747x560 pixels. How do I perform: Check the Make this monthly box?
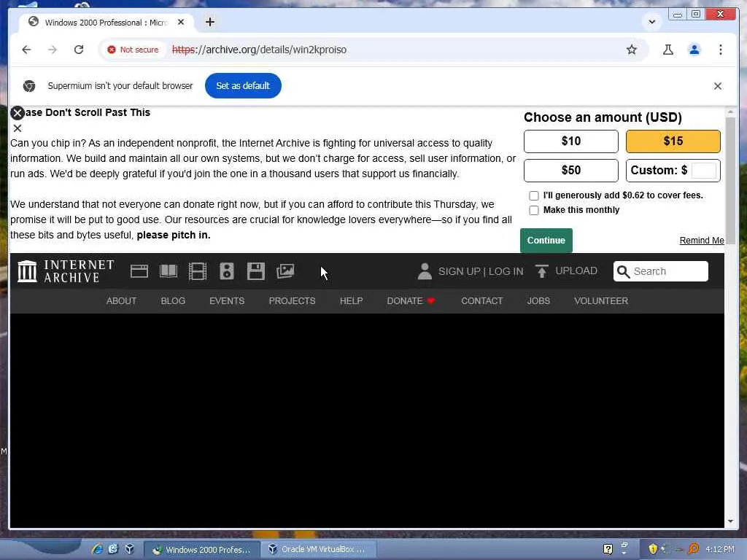(533, 211)
